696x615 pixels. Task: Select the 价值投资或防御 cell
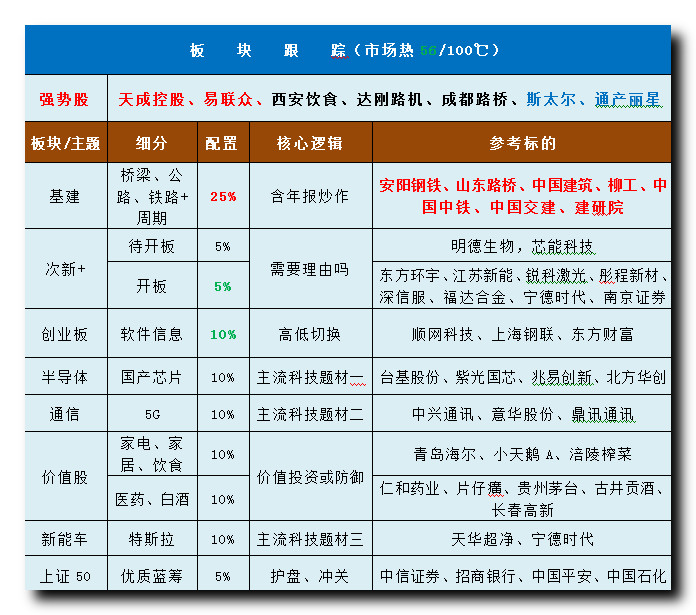click(x=310, y=477)
